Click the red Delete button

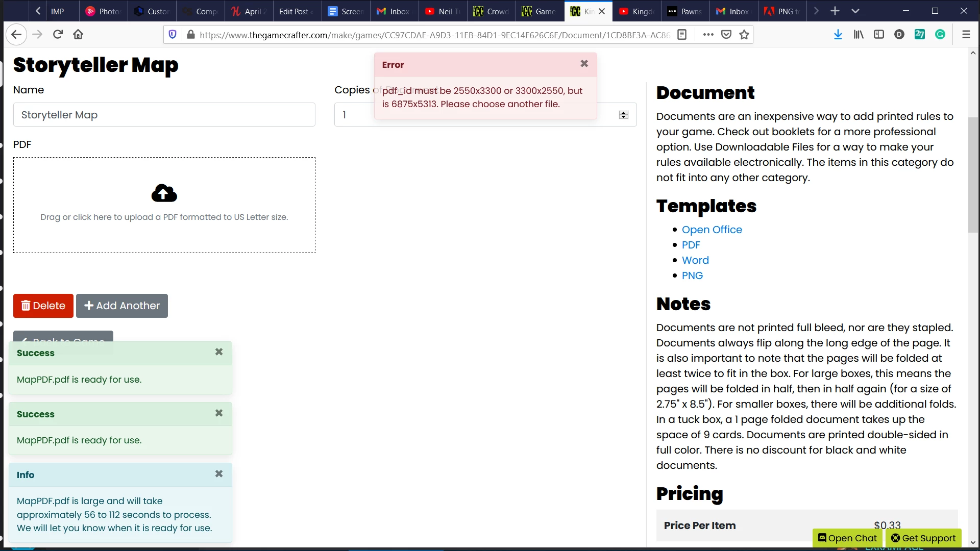[43, 306]
